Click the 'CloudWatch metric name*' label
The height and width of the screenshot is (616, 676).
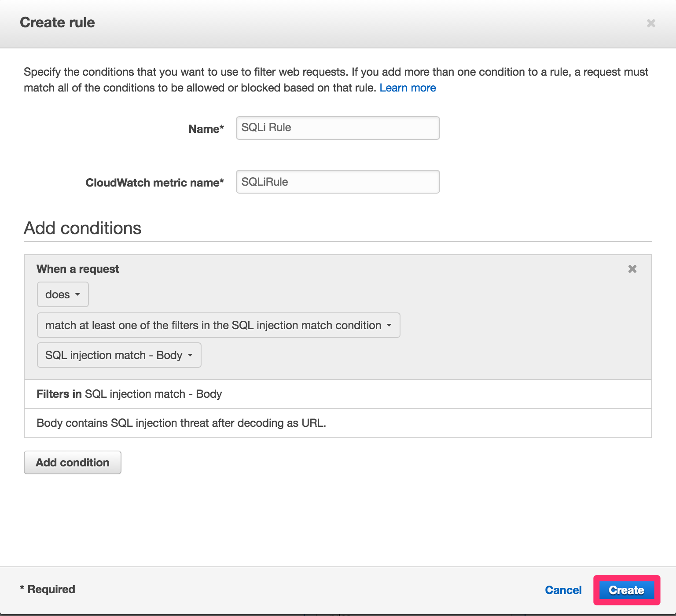coord(154,183)
